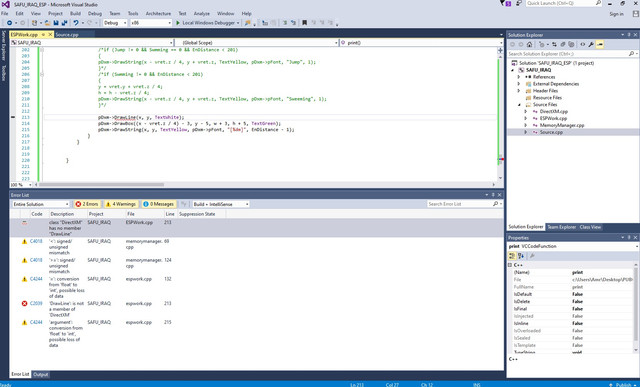Open the Architecture menu
Screen dimensions: 640x387
click(158, 13)
